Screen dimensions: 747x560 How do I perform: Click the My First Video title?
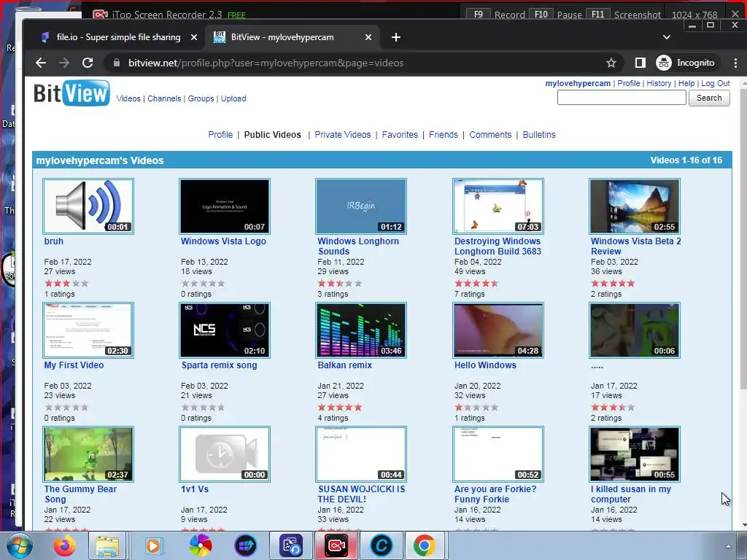pyautogui.click(x=74, y=365)
